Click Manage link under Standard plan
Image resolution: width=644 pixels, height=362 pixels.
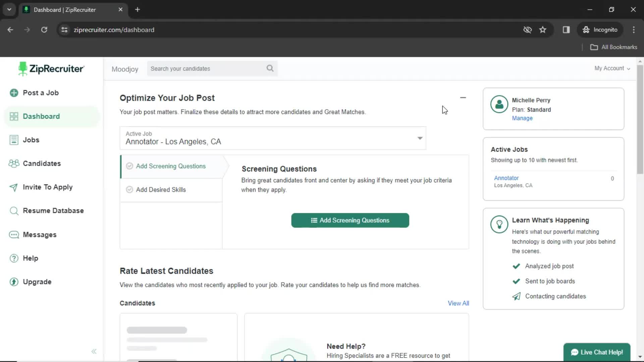[x=522, y=118]
